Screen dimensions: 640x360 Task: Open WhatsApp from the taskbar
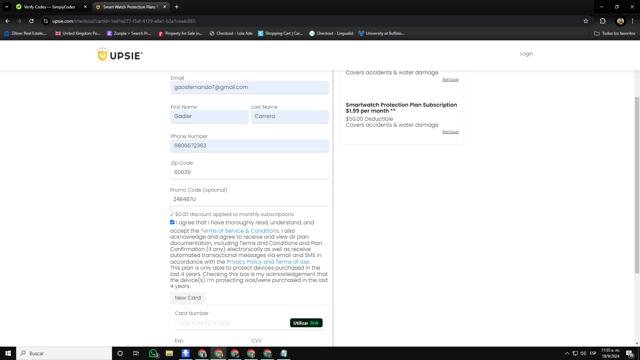pos(153,353)
